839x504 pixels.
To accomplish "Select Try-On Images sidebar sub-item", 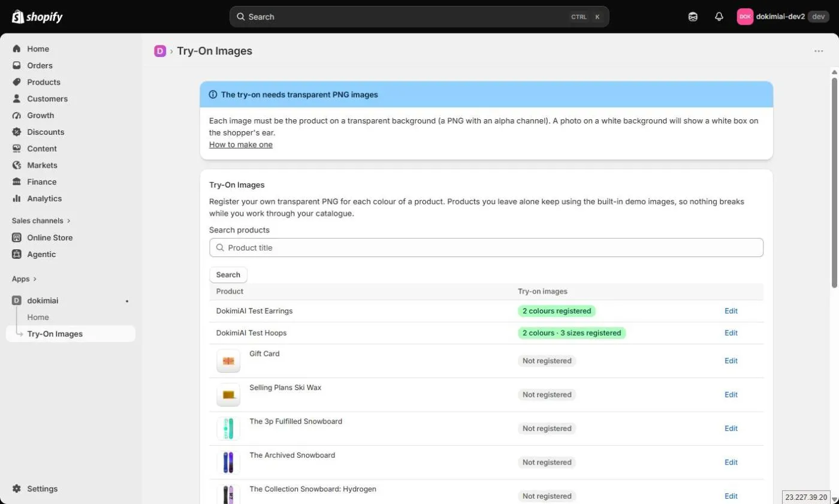I will (x=71, y=334).
